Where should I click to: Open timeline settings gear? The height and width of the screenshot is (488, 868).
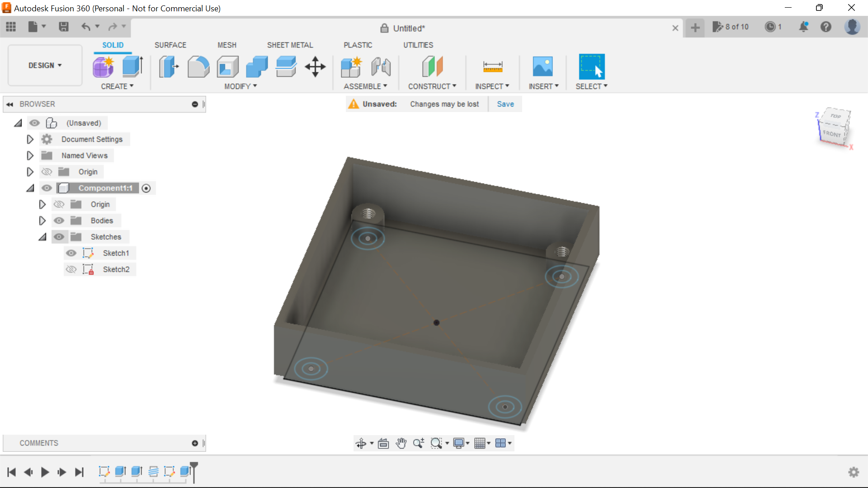pyautogui.click(x=854, y=472)
